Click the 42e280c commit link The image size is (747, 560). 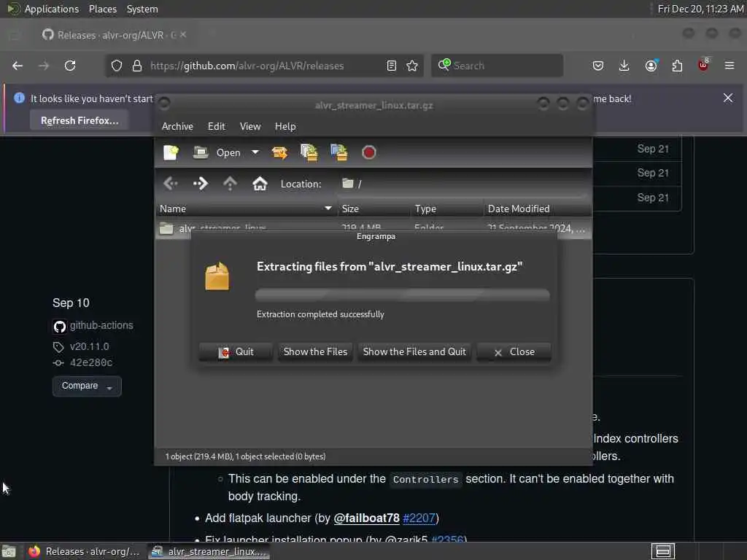pyautogui.click(x=91, y=363)
